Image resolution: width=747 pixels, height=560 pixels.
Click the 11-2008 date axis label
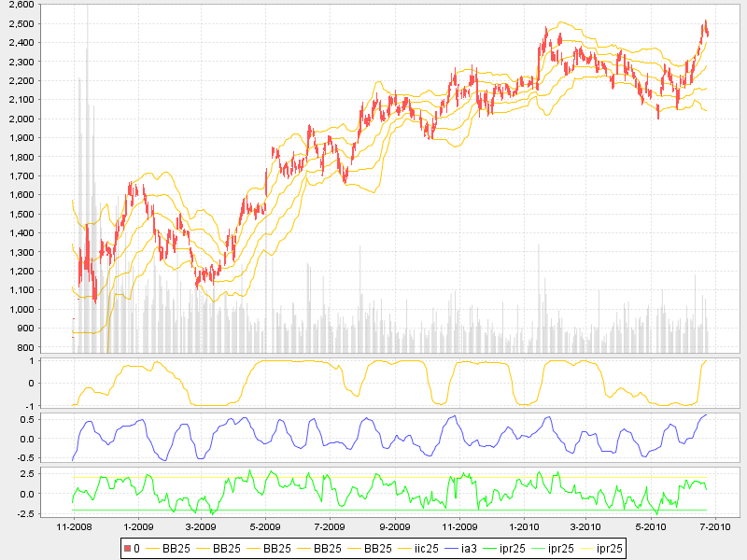pyautogui.click(x=74, y=526)
